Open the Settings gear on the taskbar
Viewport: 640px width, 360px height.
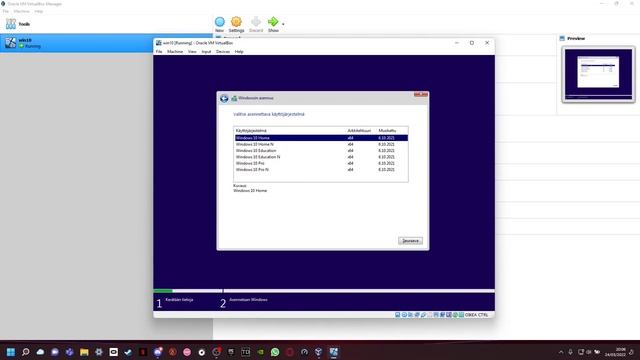(99, 352)
